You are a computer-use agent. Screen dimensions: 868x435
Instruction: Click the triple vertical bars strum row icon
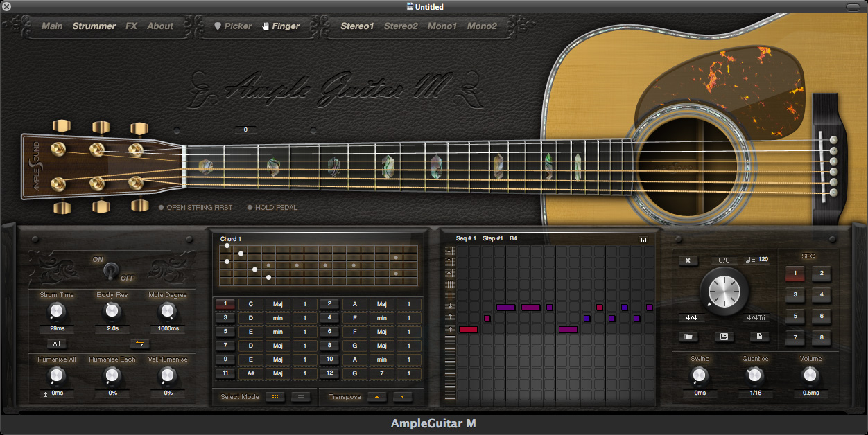[451, 284]
